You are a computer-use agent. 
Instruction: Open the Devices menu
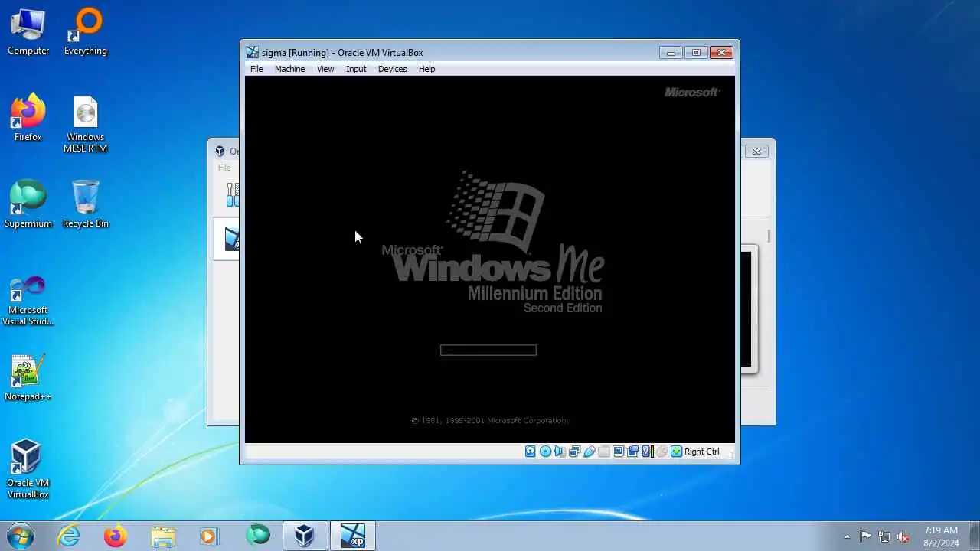pos(392,69)
